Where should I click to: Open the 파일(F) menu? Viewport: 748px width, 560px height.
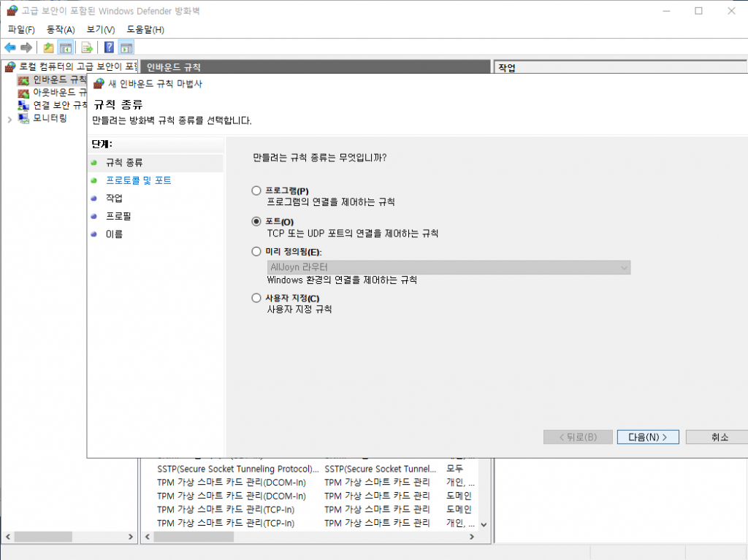tap(21, 30)
